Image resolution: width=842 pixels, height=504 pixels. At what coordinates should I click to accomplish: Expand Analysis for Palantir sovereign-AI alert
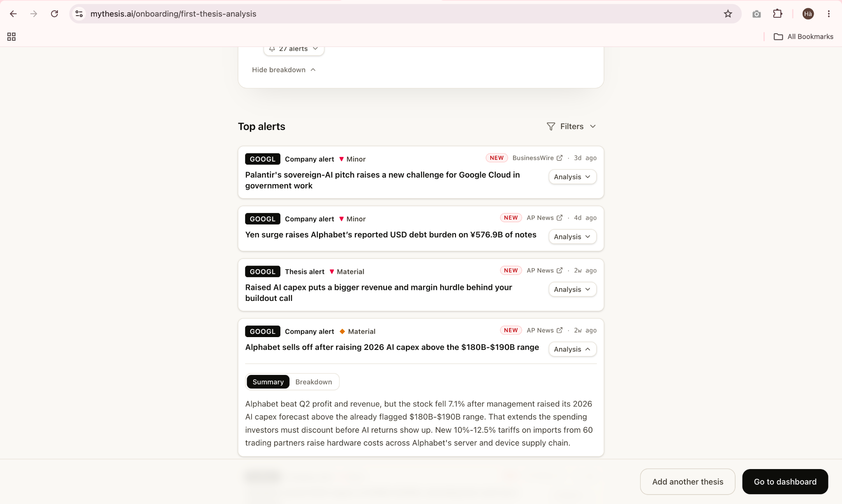572,177
